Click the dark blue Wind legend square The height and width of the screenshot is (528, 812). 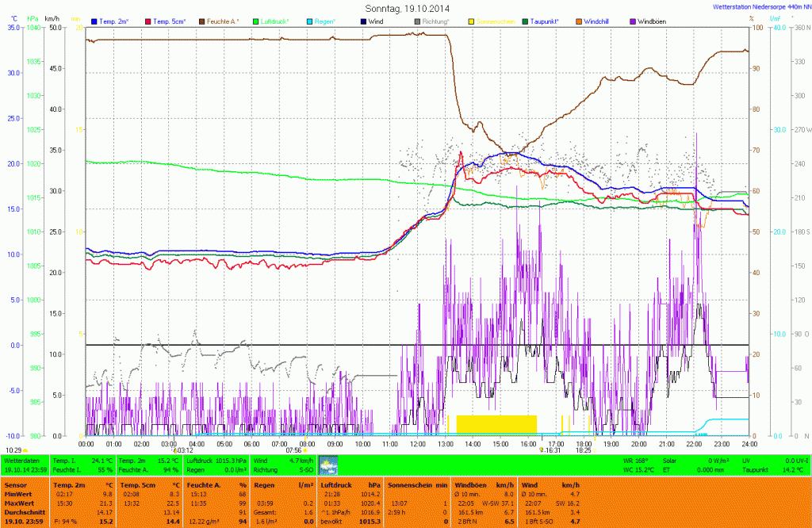(x=363, y=21)
